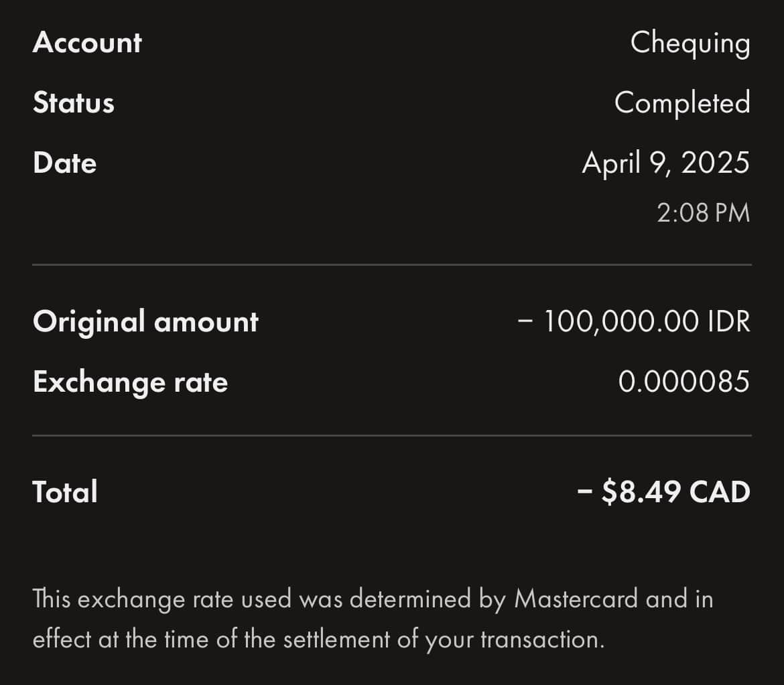Image resolution: width=784 pixels, height=685 pixels.
Task: Click the Status label
Action: coord(74,103)
